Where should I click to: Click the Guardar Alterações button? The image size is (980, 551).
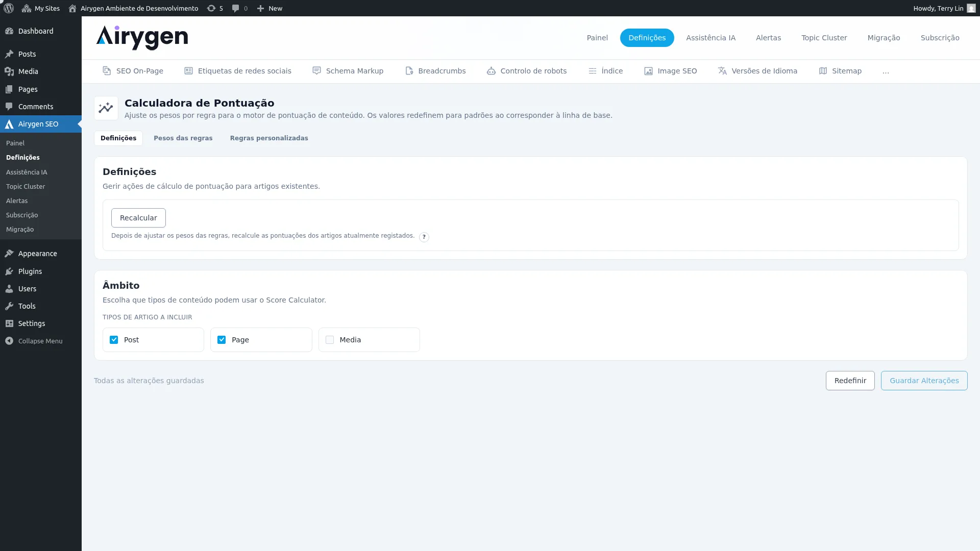click(x=924, y=381)
